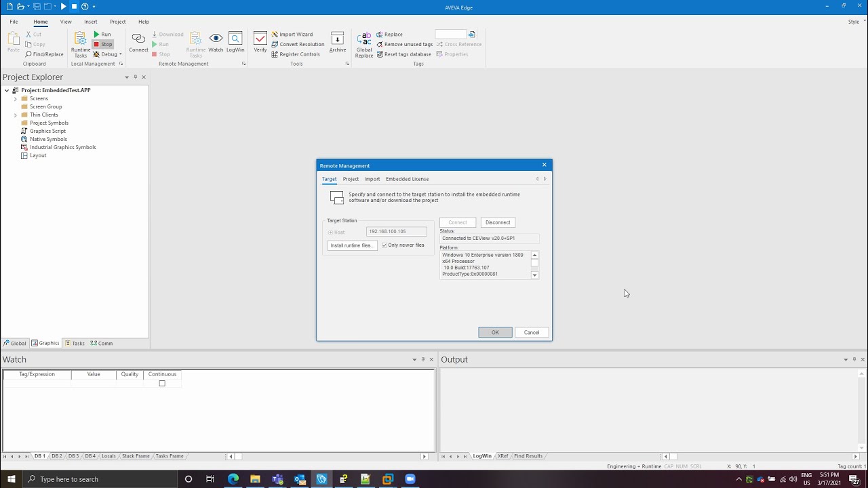868x488 pixels.
Task: Open File Explorer from the taskbar
Action: [255, 479]
